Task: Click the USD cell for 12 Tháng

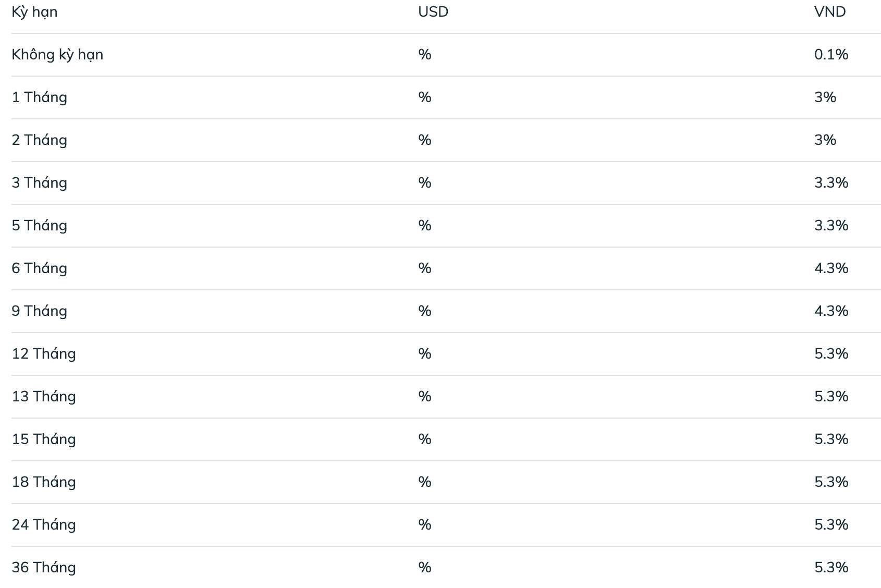Action: 424,354
